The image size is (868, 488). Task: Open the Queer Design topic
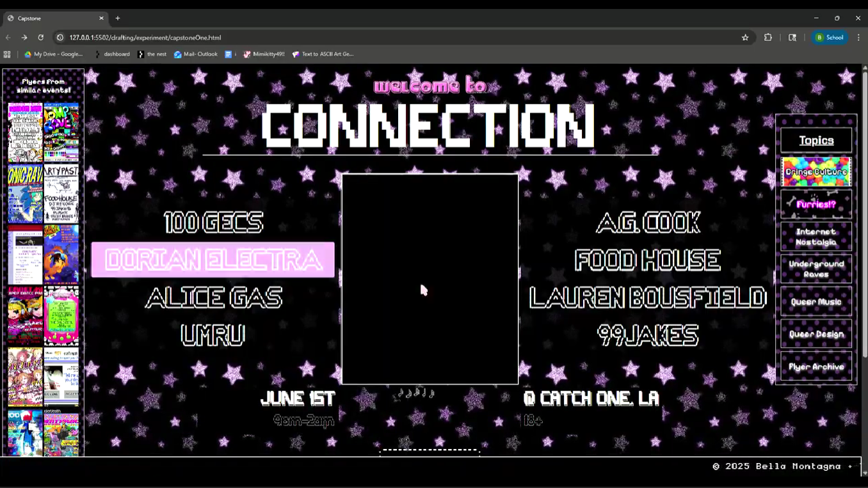click(816, 334)
